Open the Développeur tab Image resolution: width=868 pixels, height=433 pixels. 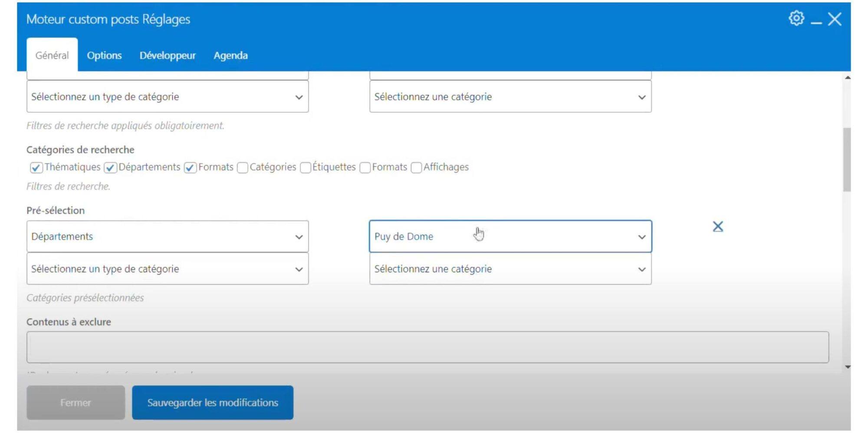pos(168,56)
